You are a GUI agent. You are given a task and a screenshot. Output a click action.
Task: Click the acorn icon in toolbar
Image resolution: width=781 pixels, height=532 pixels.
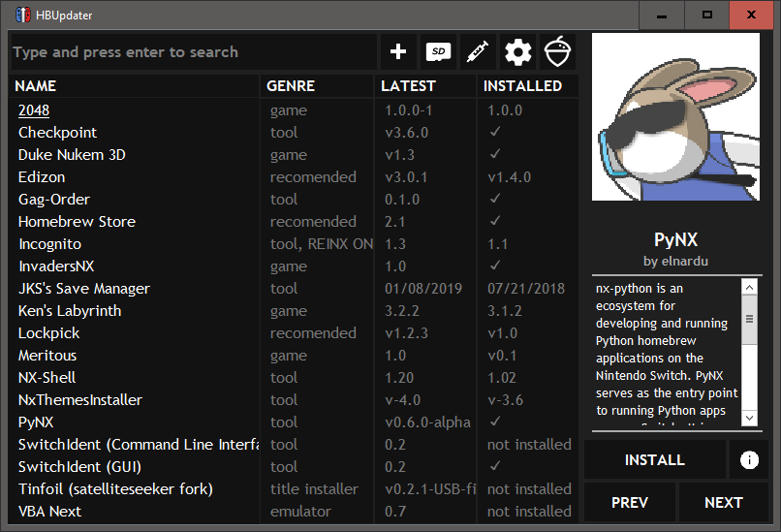coord(557,51)
